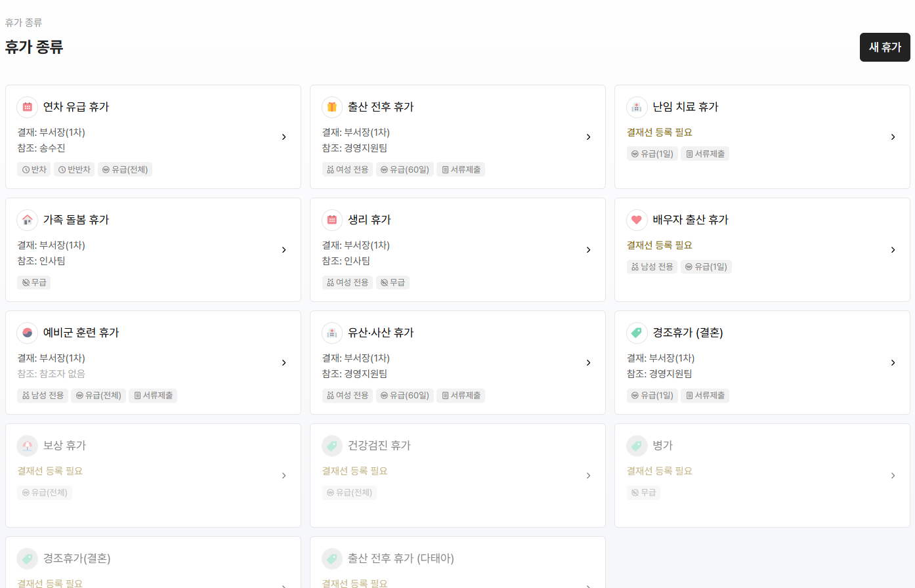
Task: Click 결재선 등록 필요 link on 배우자 출산 휴가
Action: 659,245
